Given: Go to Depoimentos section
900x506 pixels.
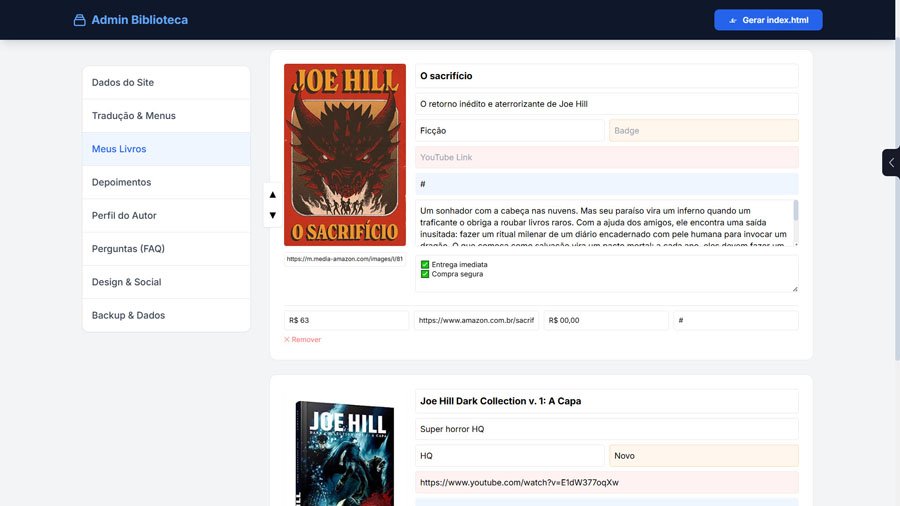Looking at the screenshot, I should tap(166, 182).
